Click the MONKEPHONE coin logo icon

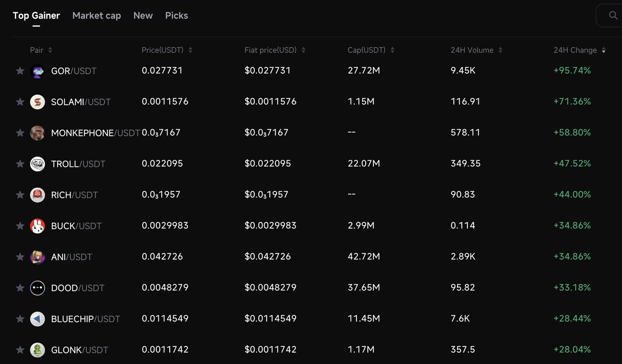click(37, 133)
